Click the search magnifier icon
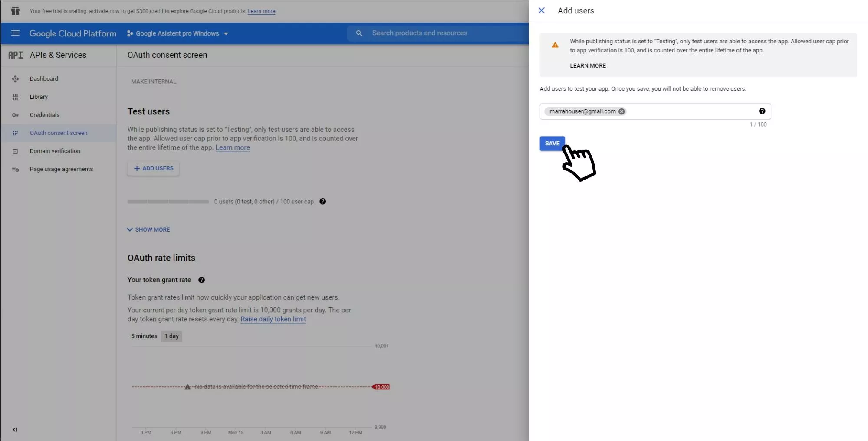The width and height of the screenshot is (868, 441). tap(359, 33)
